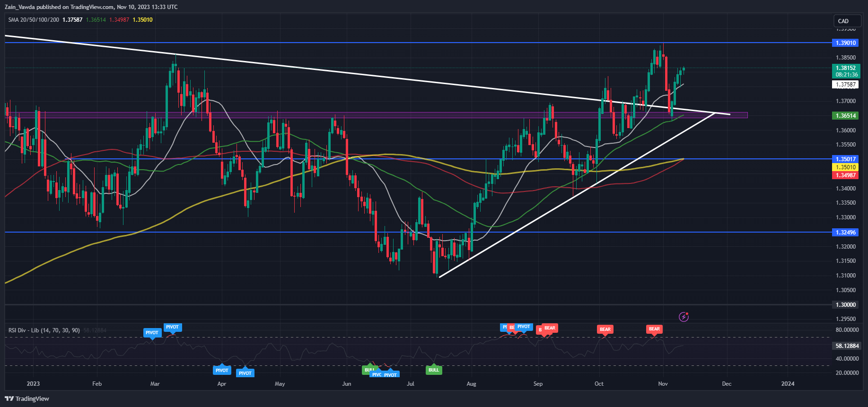Click the white SMA 20 label 1.37587 on the price axis
868x407 pixels.
846,85
